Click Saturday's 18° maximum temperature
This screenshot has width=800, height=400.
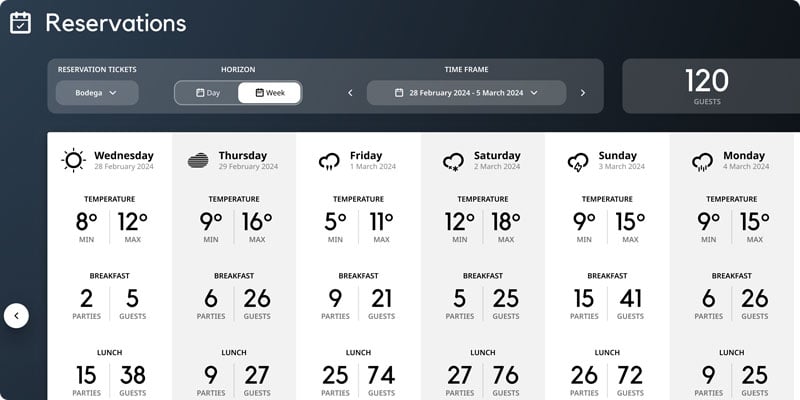(x=506, y=221)
